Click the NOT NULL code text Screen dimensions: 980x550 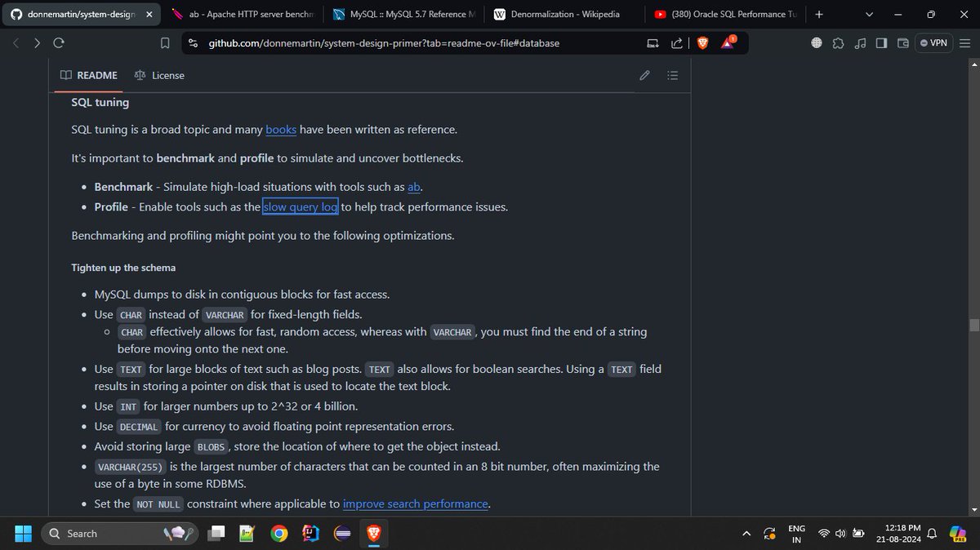point(158,504)
